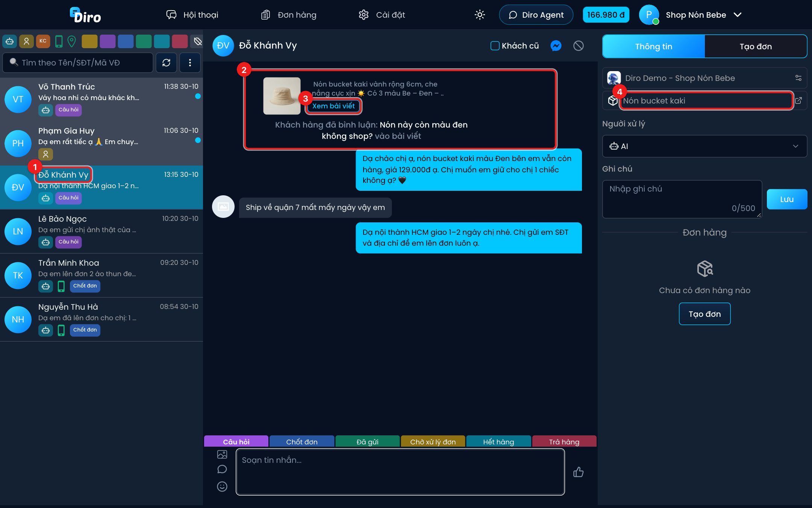Open the three-dot options menu
812x508 pixels.
tap(190, 62)
